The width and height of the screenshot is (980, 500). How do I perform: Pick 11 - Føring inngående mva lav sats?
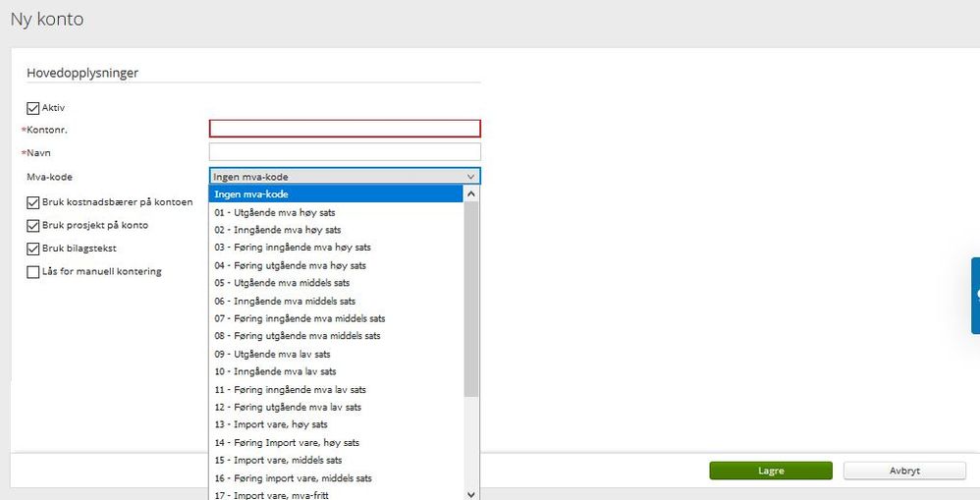[x=336, y=390]
